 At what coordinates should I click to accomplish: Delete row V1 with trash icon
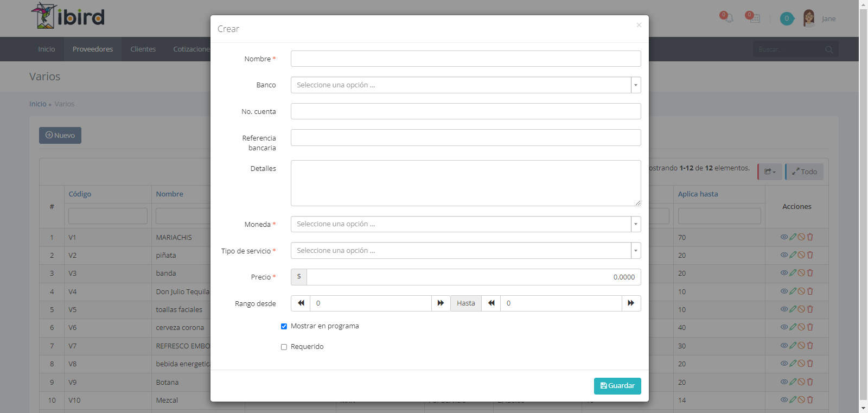coord(810,237)
